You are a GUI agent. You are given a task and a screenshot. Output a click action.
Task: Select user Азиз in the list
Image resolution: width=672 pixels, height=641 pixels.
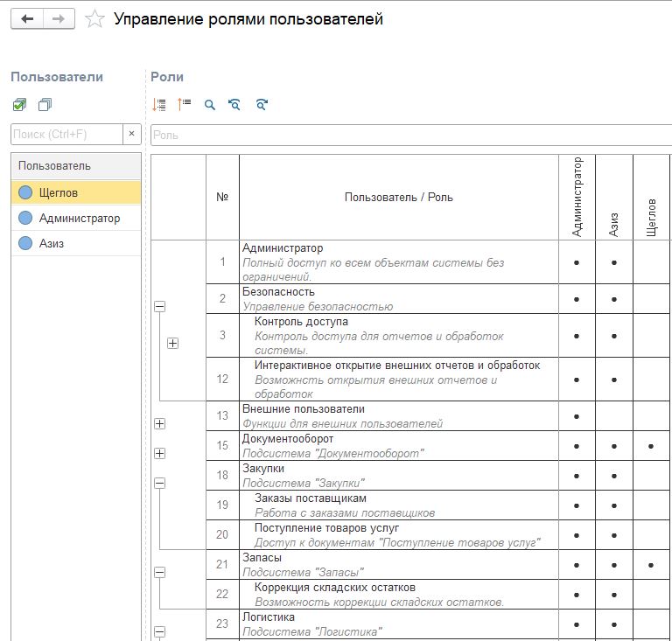coord(76,244)
